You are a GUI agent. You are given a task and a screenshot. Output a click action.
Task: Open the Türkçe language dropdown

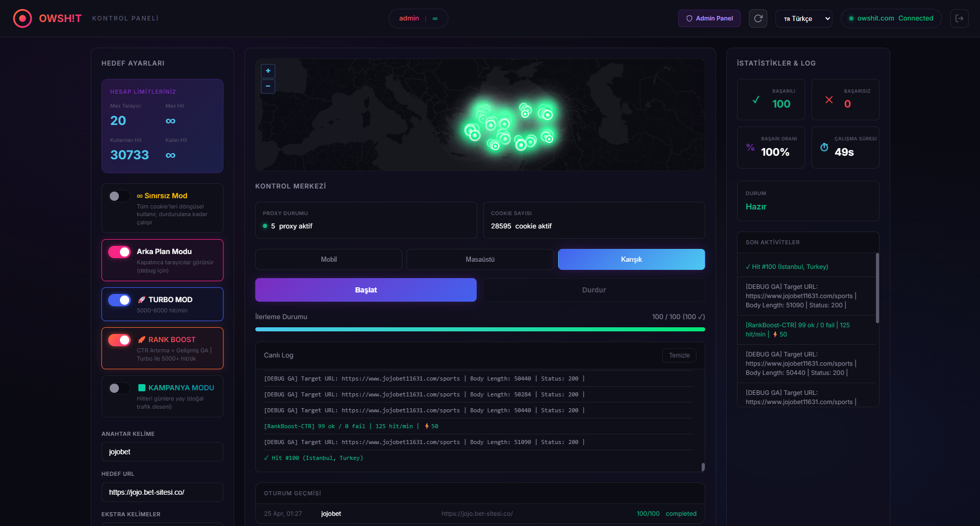[x=803, y=18]
